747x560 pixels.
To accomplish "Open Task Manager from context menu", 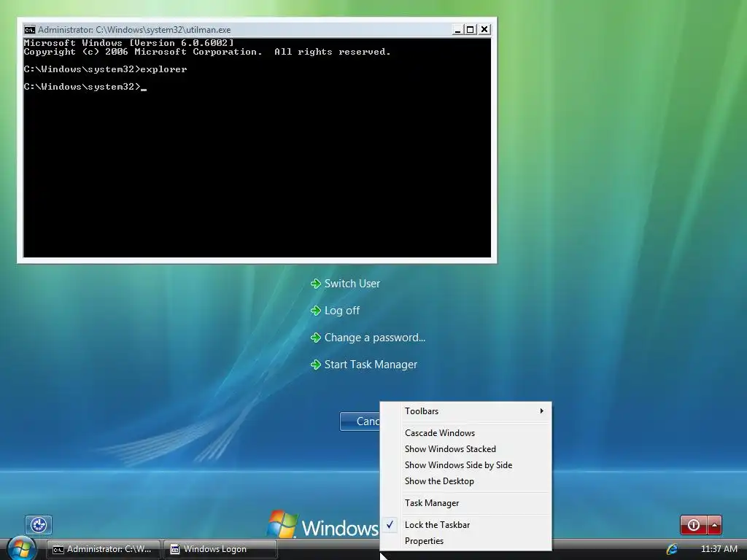I will pyautogui.click(x=466, y=503).
